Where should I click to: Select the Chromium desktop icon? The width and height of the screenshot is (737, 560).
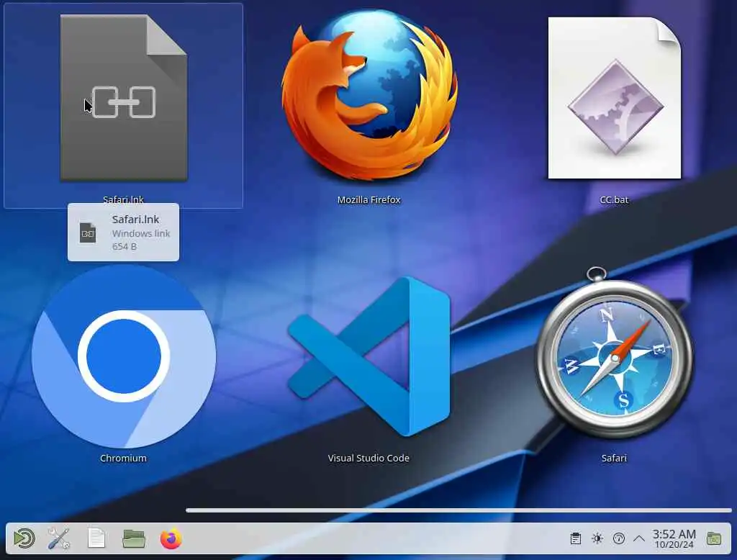tap(124, 356)
